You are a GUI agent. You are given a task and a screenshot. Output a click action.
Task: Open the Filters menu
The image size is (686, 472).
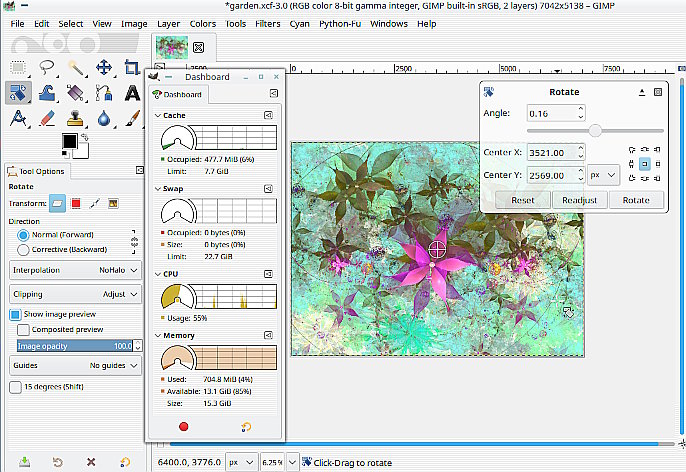click(267, 23)
